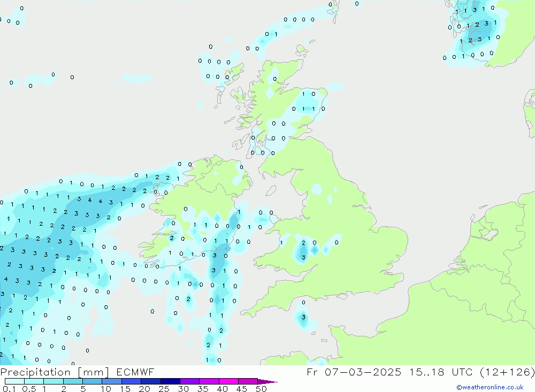
Task: Click the 1–2 mm legend color swatch
Action: click(x=53, y=381)
